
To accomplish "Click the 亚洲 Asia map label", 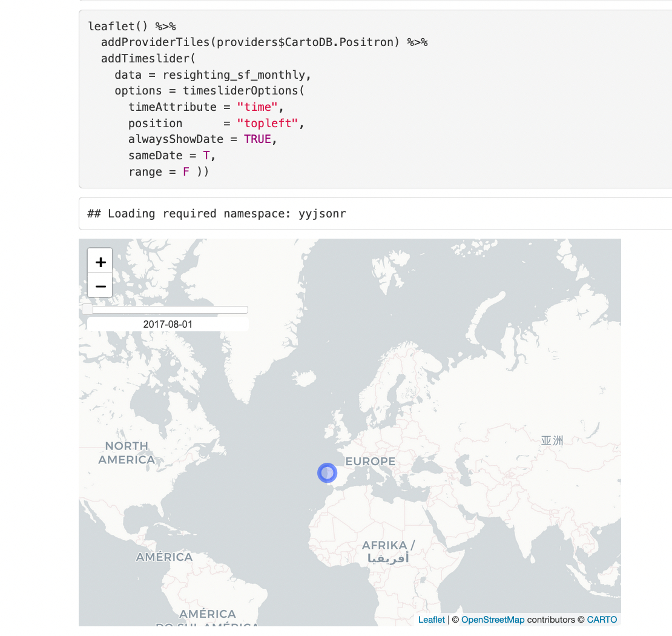I will [x=552, y=440].
